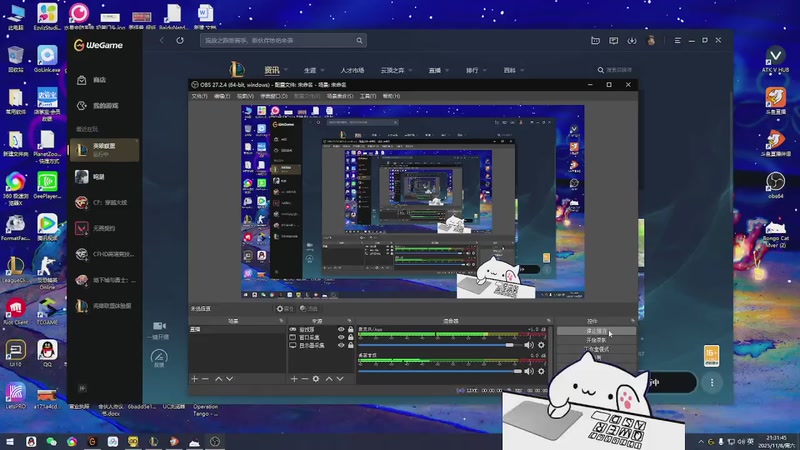This screenshot has width=800, height=450.
Task: Mute 桌面音频 with its speaker icon
Action: coord(529,371)
